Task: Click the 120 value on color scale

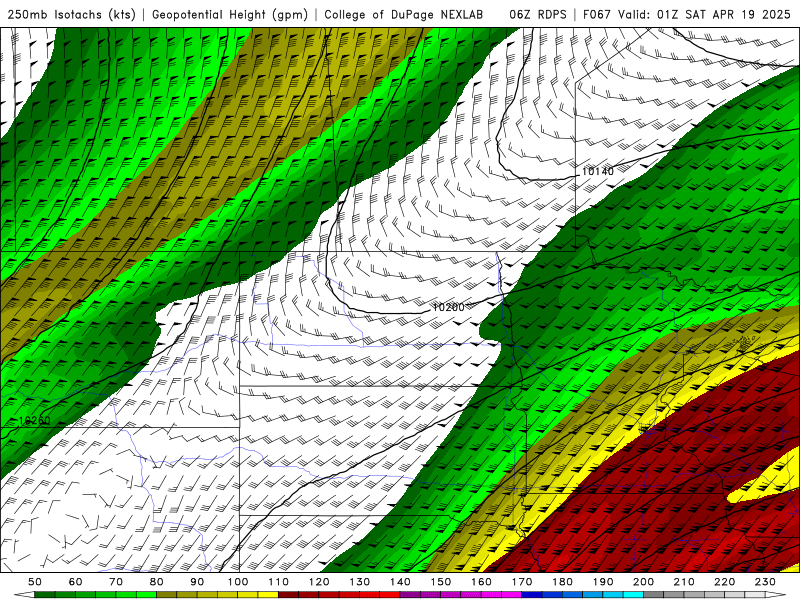Action: (319, 582)
